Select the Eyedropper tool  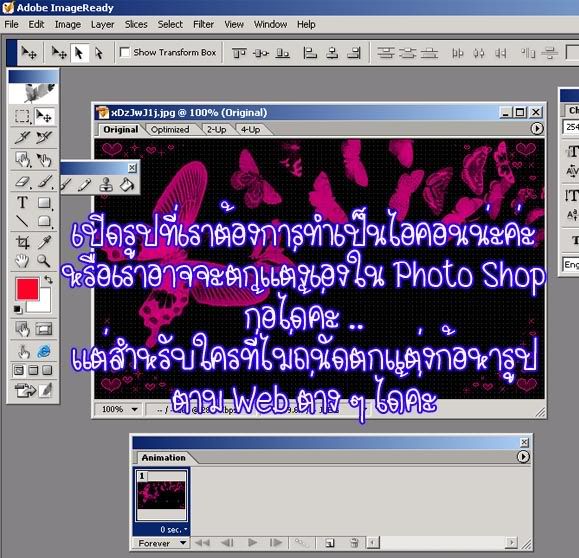44,242
